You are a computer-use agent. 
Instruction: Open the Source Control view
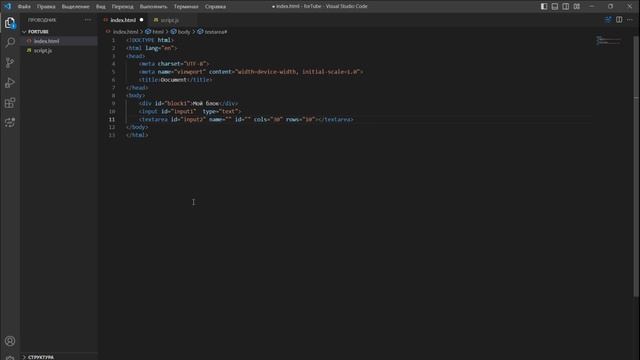(10, 62)
